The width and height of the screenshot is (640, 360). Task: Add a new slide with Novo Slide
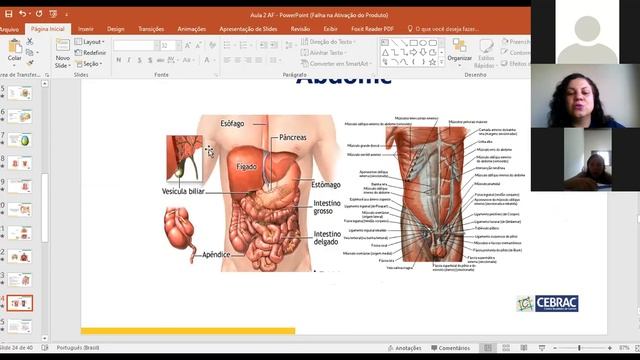[62, 53]
